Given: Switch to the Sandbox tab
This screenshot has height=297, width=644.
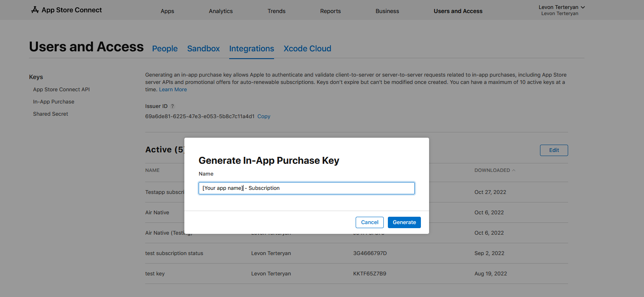Looking at the screenshot, I should (x=204, y=48).
